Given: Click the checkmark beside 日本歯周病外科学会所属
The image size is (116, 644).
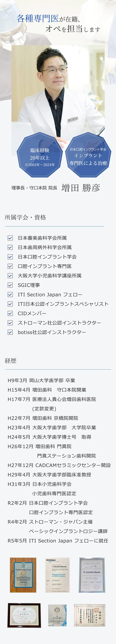Looking at the screenshot, I should 10,248.
